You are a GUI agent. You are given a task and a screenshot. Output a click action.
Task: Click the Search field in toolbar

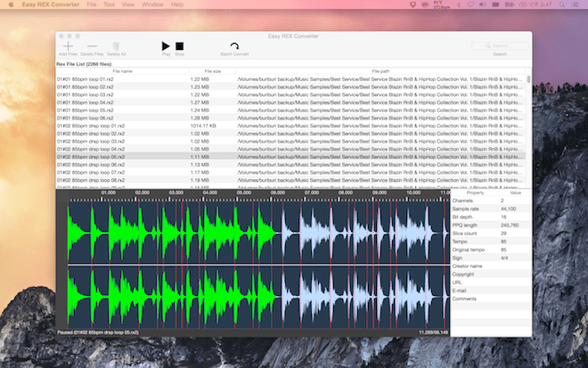500,45
